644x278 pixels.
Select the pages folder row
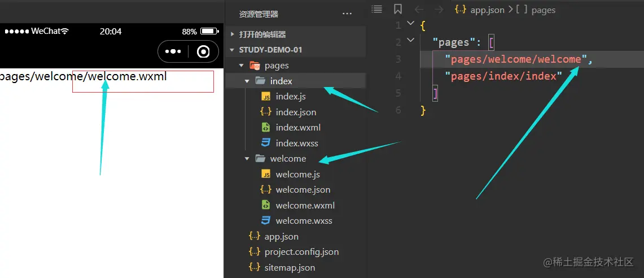point(295,66)
